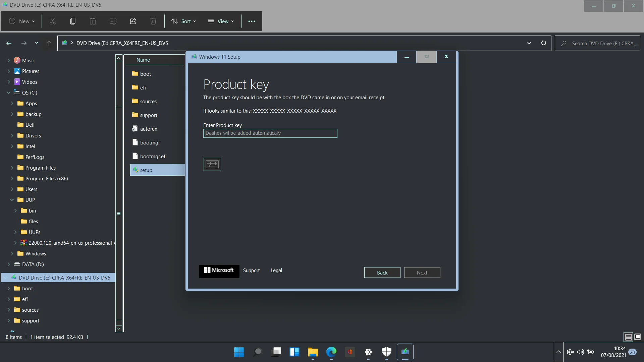This screenshot has height=362, width=644.
Task: Click the on-screen keyboard icon
Action: click(x=212, y=164)
